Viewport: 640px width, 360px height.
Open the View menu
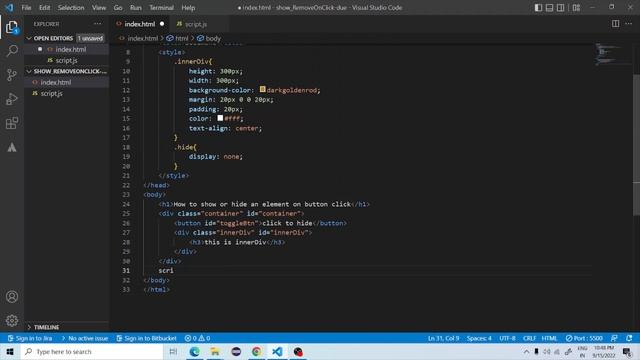point(99,7)
